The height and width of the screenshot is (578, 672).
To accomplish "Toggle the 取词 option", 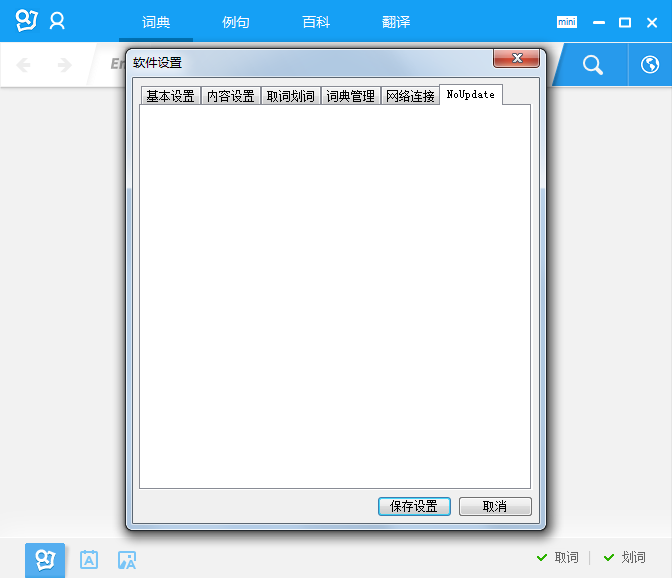I will [558, 557].
